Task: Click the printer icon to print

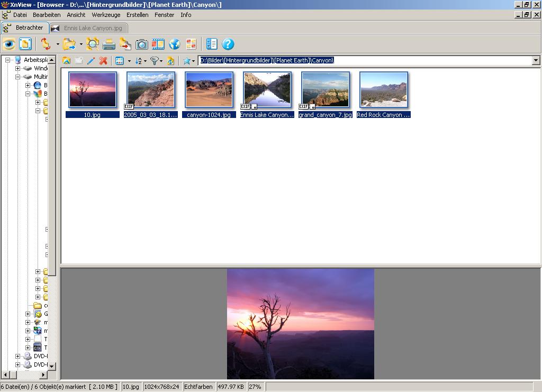Action: pos(109,44)
